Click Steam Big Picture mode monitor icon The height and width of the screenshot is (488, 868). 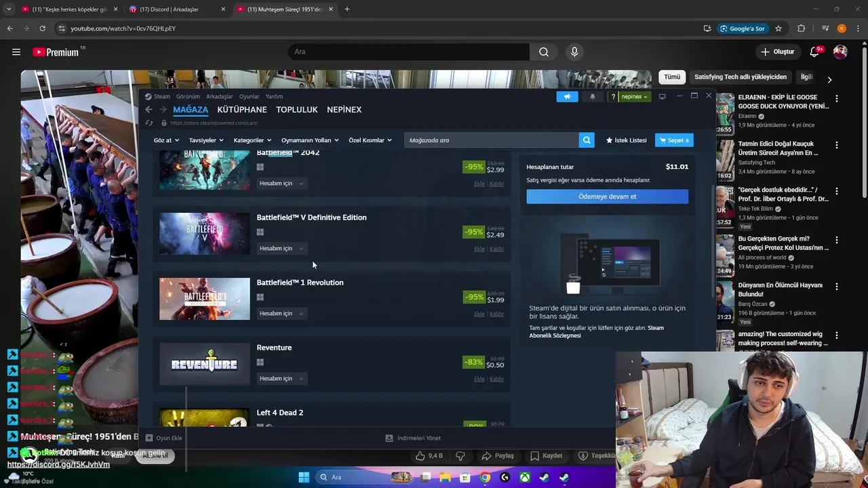(x=663, y=96)
